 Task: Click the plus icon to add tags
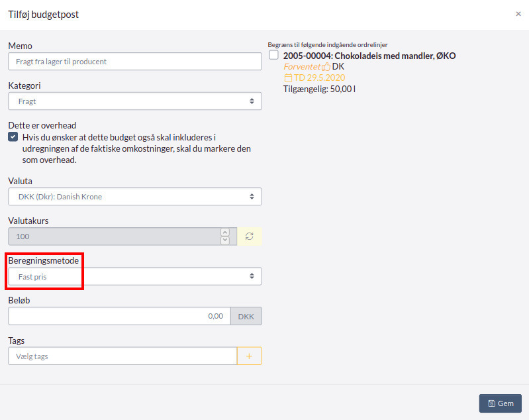tap(250, 356)
